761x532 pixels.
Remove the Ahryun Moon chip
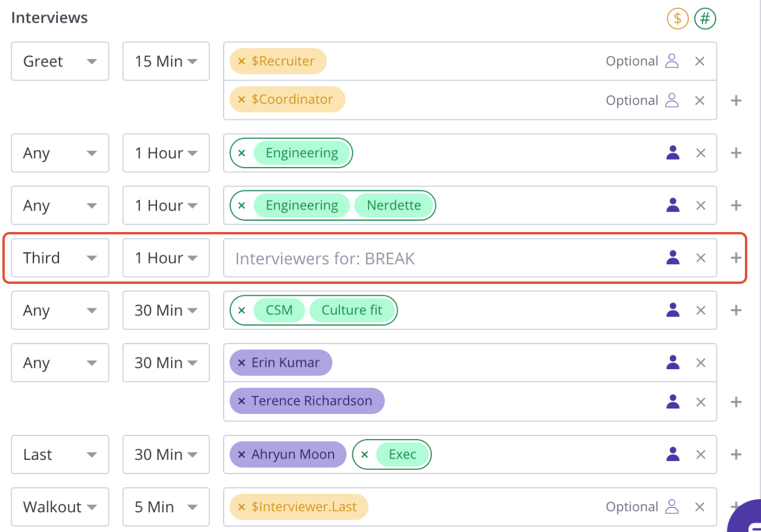coord(242,454)
